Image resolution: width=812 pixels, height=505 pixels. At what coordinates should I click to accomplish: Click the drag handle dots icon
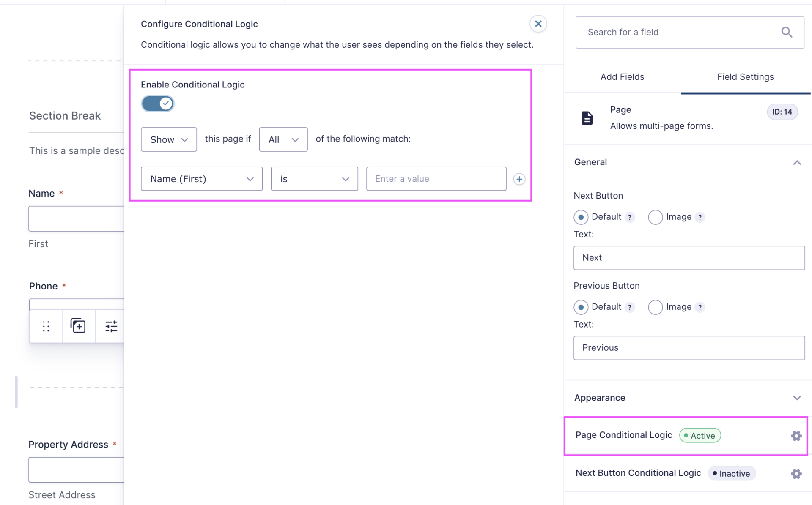point(46,326)
